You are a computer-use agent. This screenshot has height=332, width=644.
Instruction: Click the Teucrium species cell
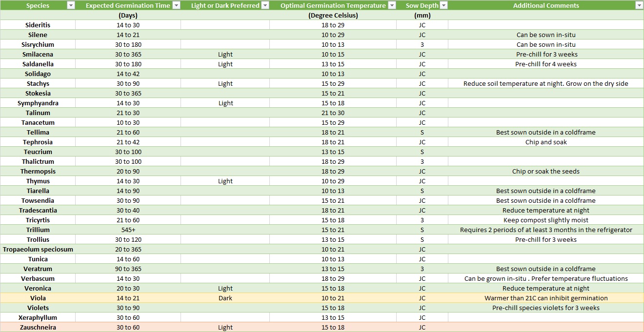pos(38,152)
